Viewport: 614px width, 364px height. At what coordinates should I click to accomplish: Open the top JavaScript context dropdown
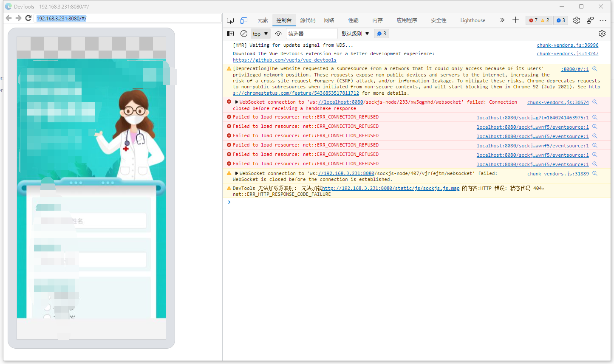pyautogui.click(x=260, y=34)
